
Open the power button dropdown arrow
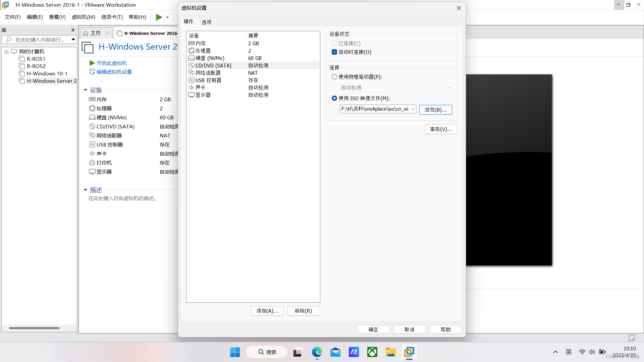click(x=167, y=17)
